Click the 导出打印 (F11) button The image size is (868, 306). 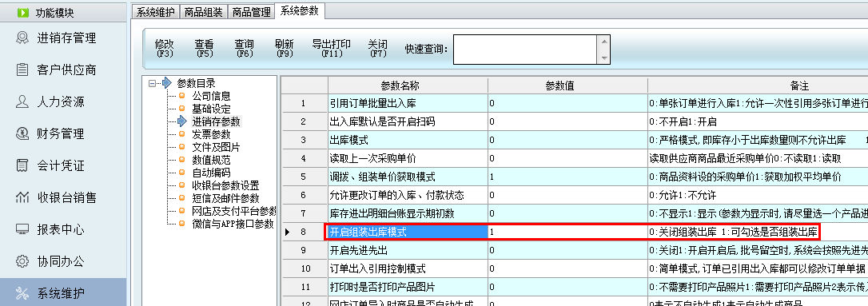pos(331,49)
